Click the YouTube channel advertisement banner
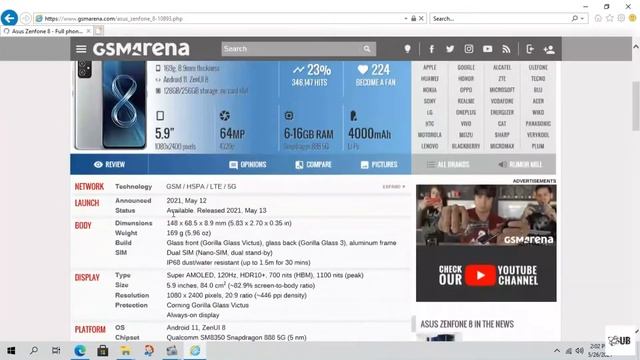This screenshot has height=360, width=640. 486,243
